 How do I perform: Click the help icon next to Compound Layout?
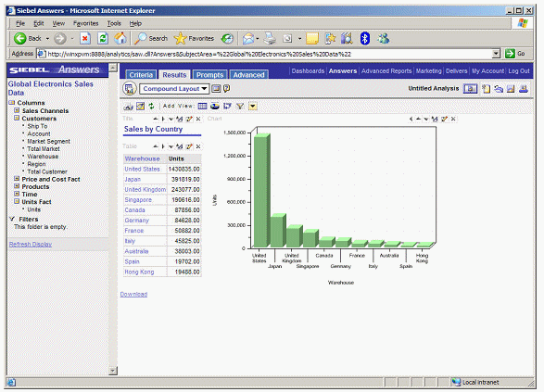point(226,89)
